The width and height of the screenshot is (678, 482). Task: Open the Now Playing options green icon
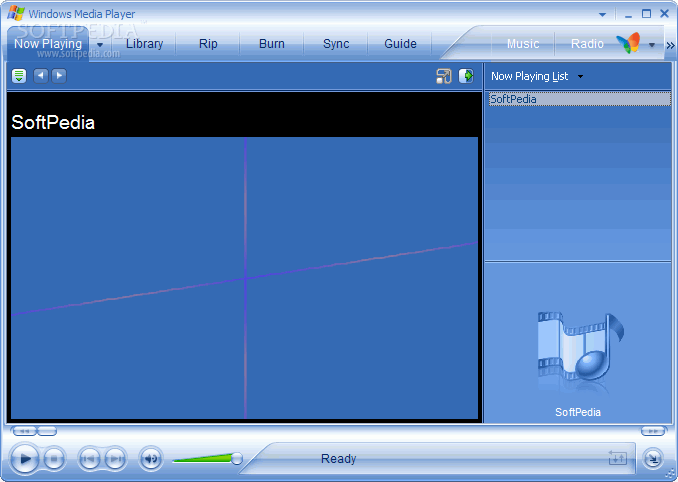coord(19,76)
